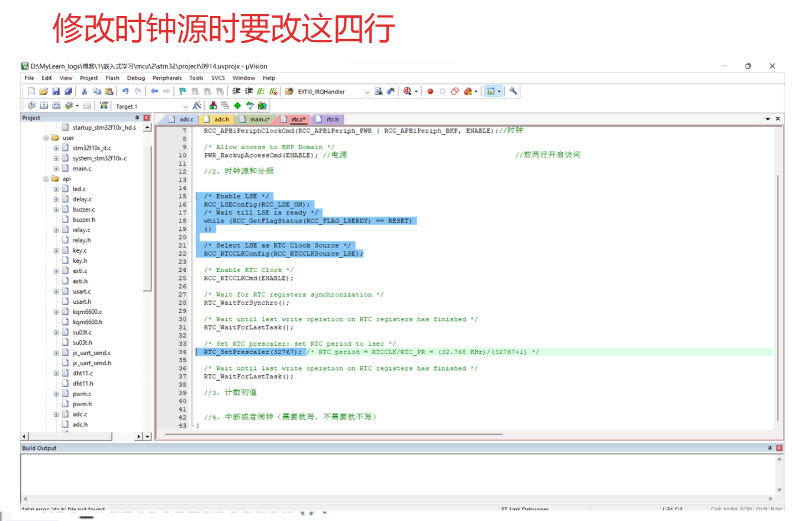Expand the led.c tree node
The image size is (812, 521).
click(56, 189)
